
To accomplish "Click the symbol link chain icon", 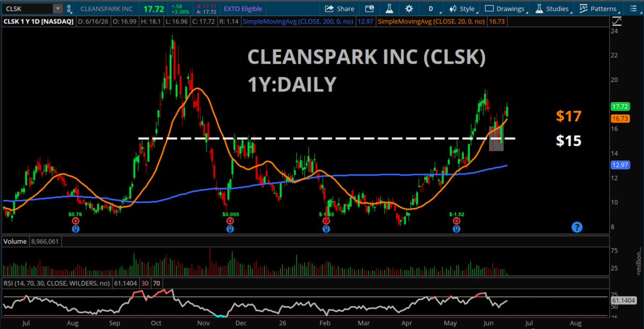I will (x=70, y=9).
